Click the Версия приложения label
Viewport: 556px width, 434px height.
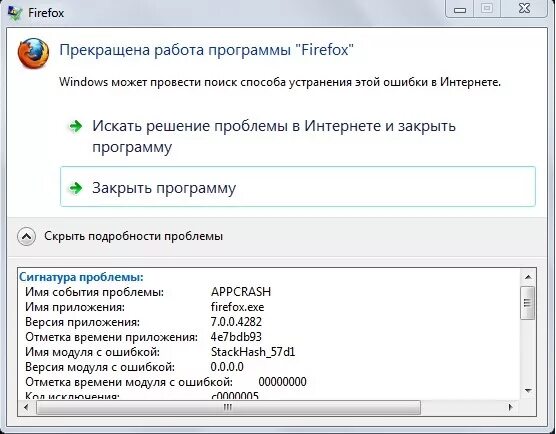point(82,322)
